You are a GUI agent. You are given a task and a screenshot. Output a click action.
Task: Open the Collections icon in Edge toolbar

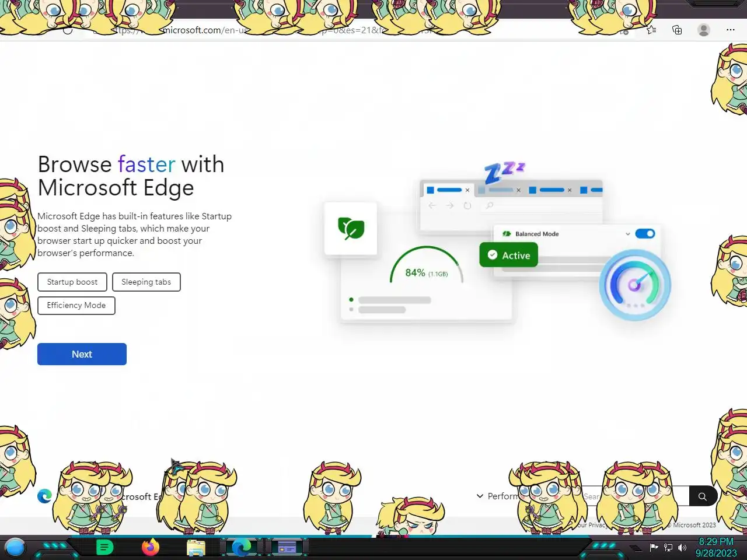(677, 30)
